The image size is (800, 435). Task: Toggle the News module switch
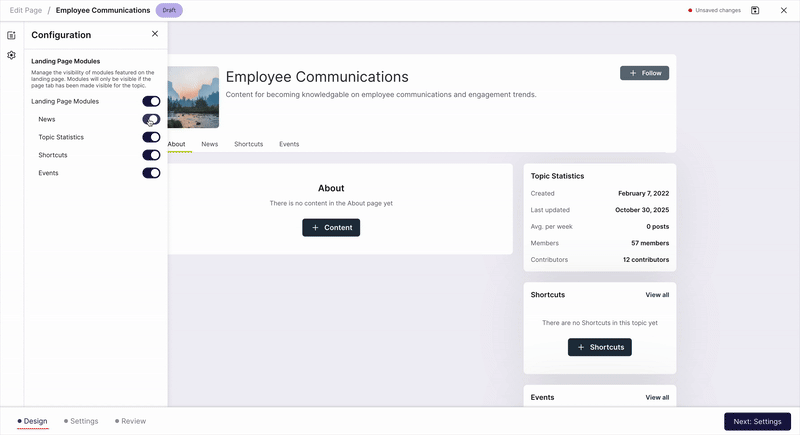coord(151,119)
